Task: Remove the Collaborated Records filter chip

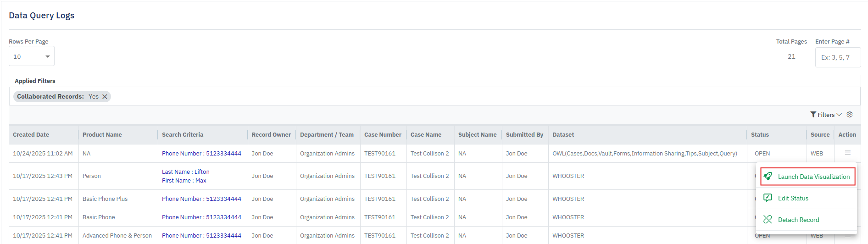Action: (x=105, y=97)
